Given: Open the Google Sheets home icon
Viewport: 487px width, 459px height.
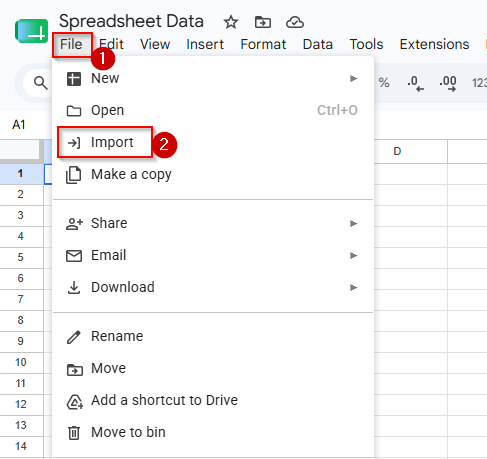Looking at the screenshot, I should [32, 31].
